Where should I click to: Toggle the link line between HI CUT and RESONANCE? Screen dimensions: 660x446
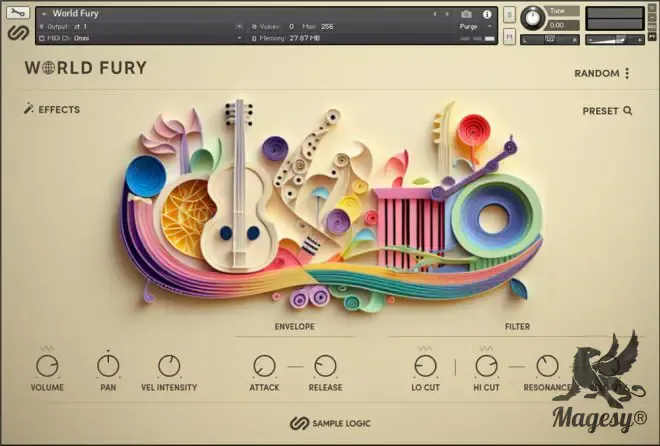(516, 366)
